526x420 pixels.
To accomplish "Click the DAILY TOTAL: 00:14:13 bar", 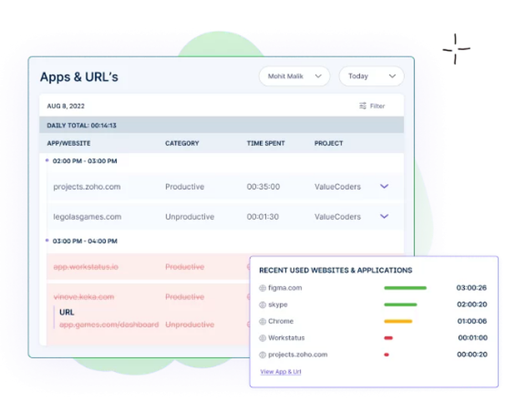I will [221, 125].
